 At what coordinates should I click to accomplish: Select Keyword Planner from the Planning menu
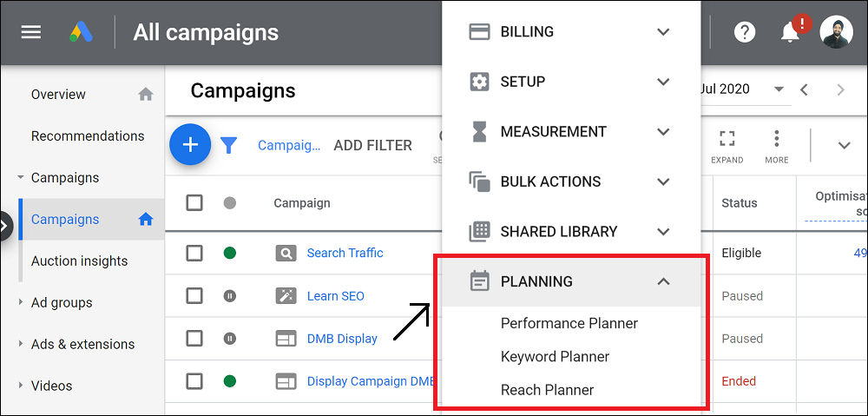[x=555, y=356]
